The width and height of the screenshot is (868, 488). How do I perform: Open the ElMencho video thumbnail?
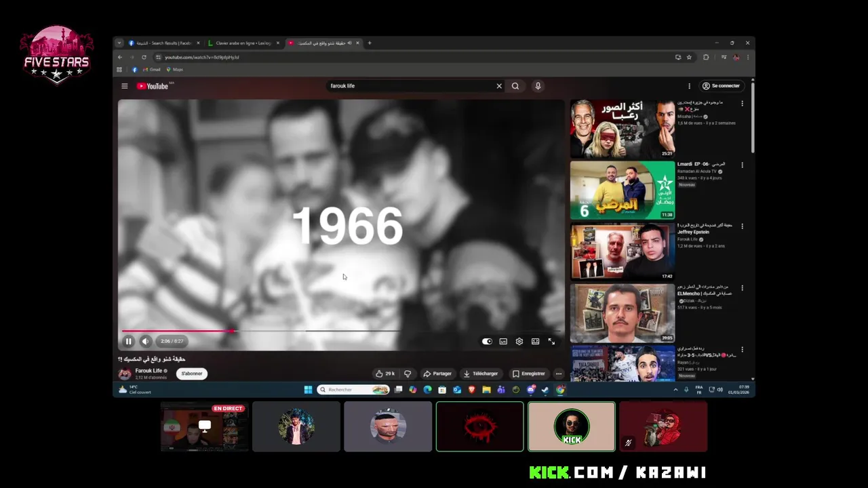tap(623, 313)
